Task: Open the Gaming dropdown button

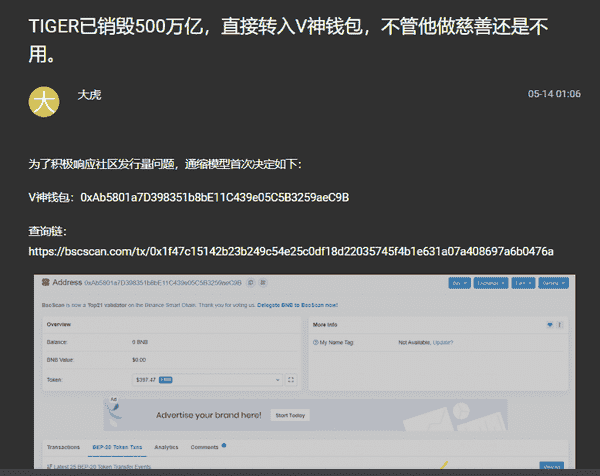Action: 554,283
